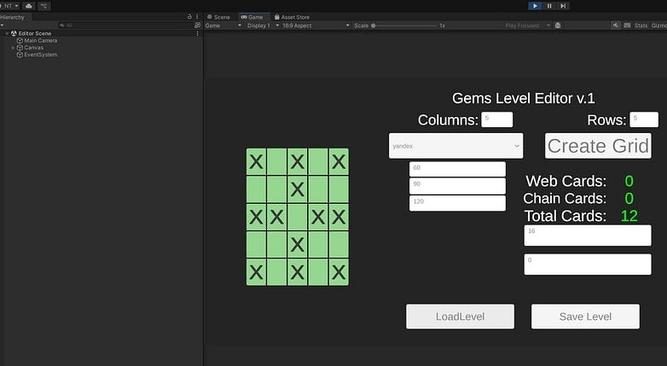The height and width of the screenshot is (366, 667).
Task: Open Editor Scene three-dot options menu
Action: coord(197,33)
